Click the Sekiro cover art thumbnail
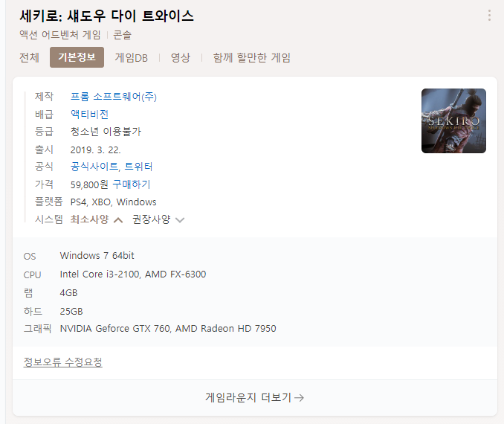This screenshot has width=504, height=424. [453, 121]
